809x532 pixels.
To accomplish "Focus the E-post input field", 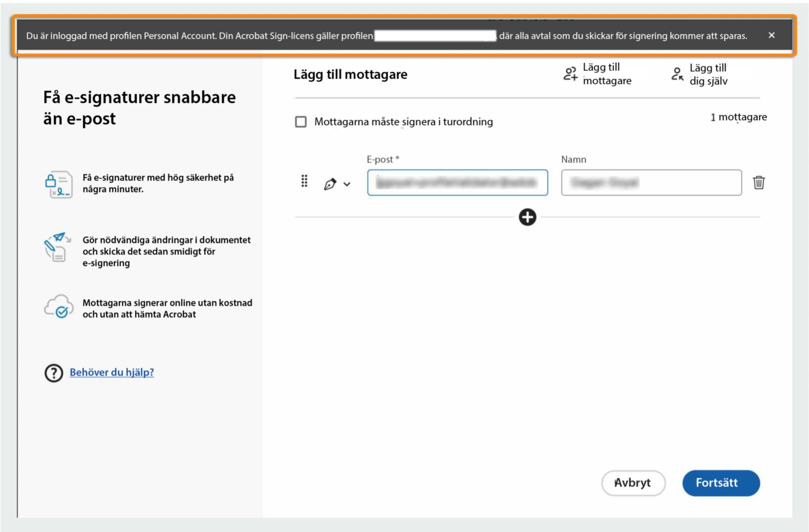I will point(457,182).
